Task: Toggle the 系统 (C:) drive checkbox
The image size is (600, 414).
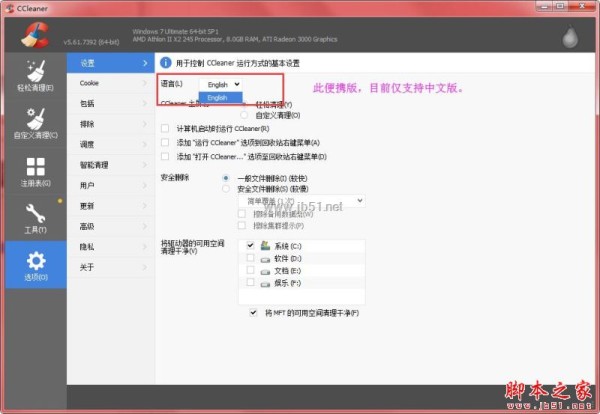Action: point(250,245)
